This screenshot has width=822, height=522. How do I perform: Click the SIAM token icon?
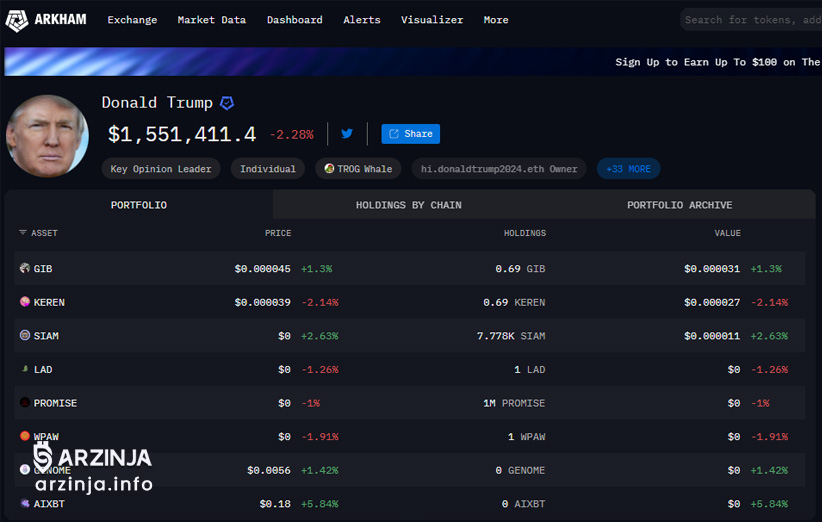tap(25, 335)
